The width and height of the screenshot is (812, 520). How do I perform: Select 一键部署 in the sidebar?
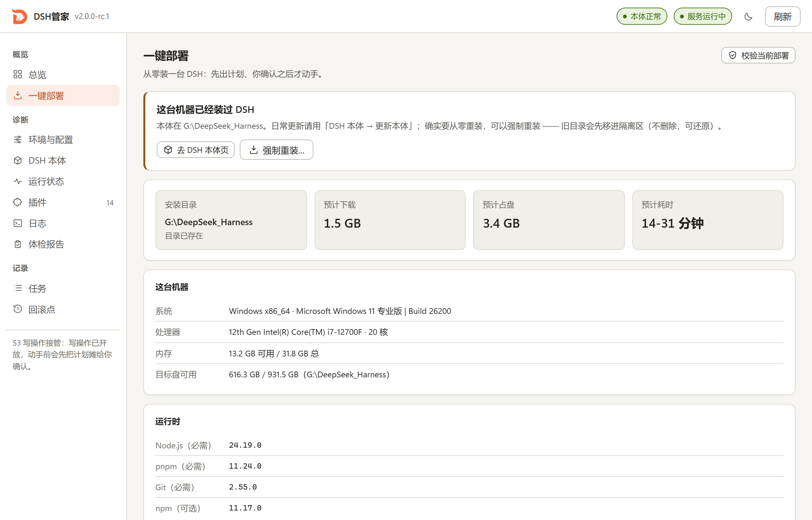click(x=63, y=95)
